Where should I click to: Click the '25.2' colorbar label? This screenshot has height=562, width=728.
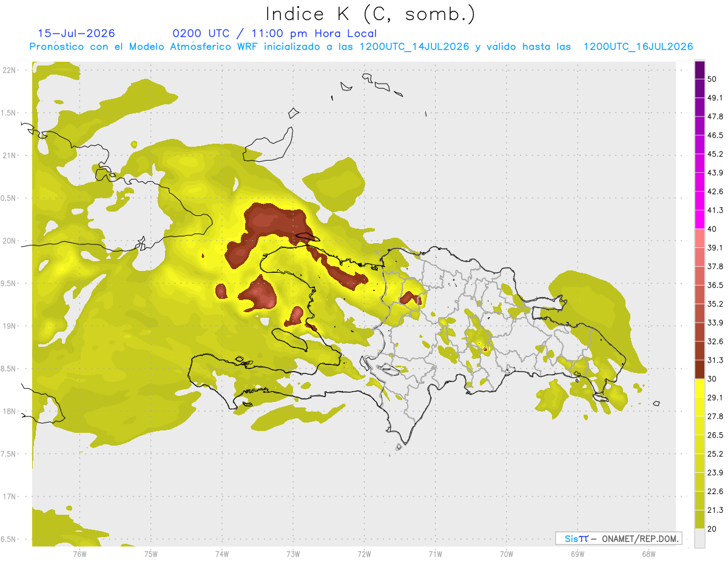pyautogui.click(x=715, y=453)
